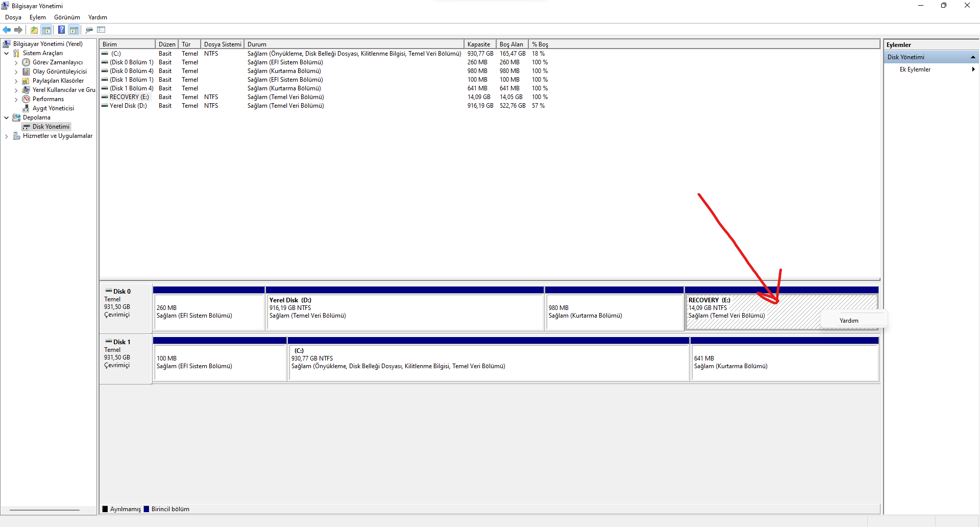Select the Bilgisayar Yönetimi (Yerel) root icon
980x527 pixels.
point(7,44)
